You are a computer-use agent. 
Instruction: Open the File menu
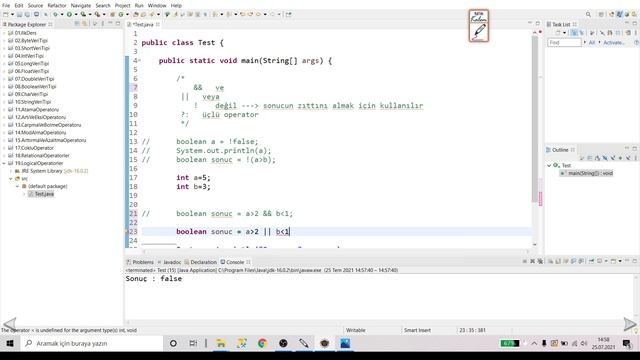pyautogui.click(x=6, y=5)
